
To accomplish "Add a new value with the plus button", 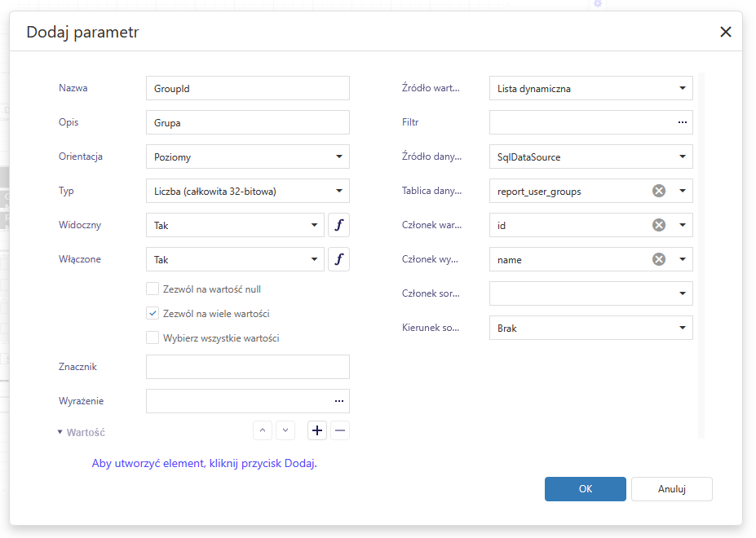I will click(x=317, y=430).
